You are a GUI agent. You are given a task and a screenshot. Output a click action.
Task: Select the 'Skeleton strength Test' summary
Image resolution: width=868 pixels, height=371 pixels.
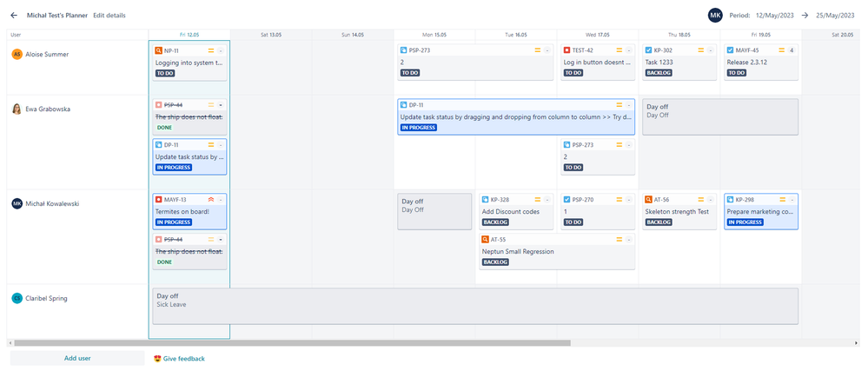coord(678,211)
